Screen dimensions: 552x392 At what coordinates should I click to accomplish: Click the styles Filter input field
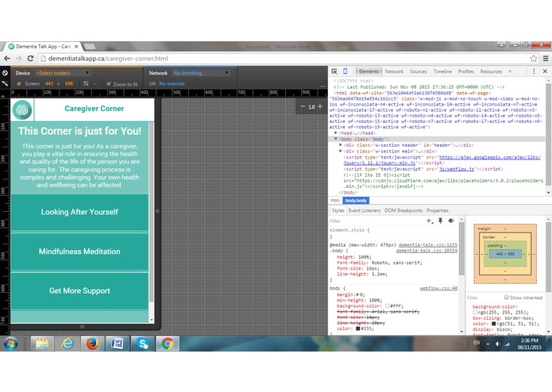point(376,221)
